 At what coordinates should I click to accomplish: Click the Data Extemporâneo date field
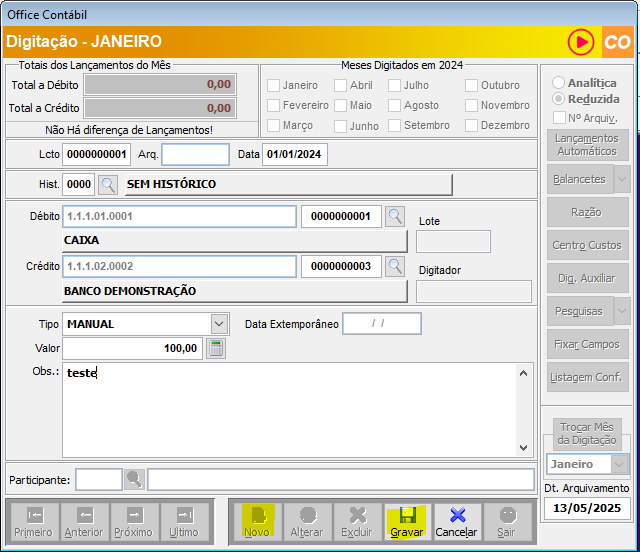(381, 324)
